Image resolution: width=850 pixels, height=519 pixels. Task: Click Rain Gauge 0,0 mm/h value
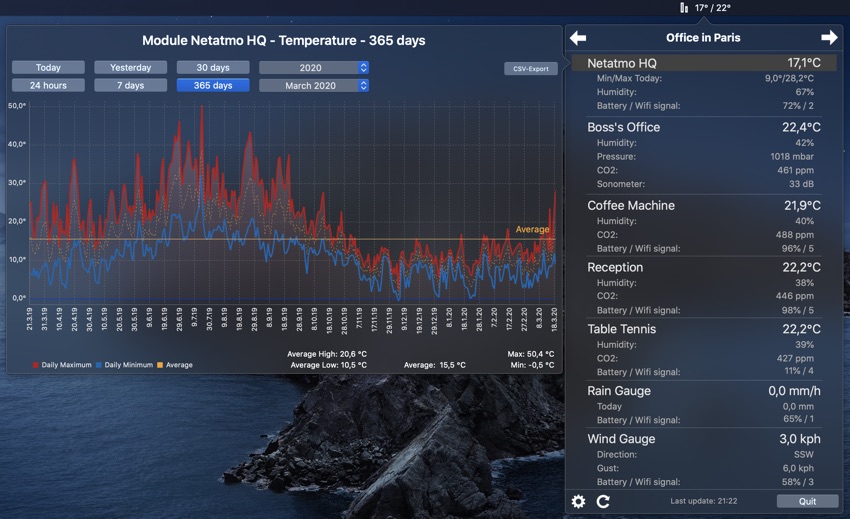pos(794,391)
